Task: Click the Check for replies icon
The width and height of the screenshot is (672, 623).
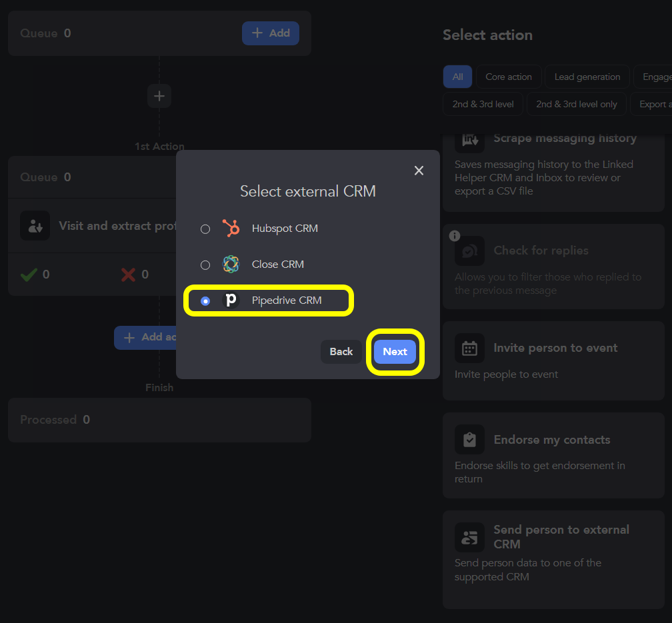Action: (x=470, y=251)
